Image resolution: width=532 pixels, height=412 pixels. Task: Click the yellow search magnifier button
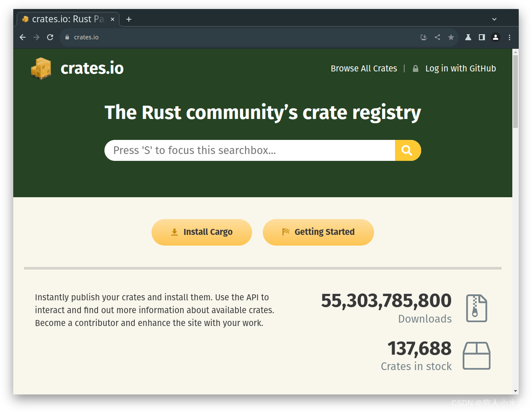point(407,151)
